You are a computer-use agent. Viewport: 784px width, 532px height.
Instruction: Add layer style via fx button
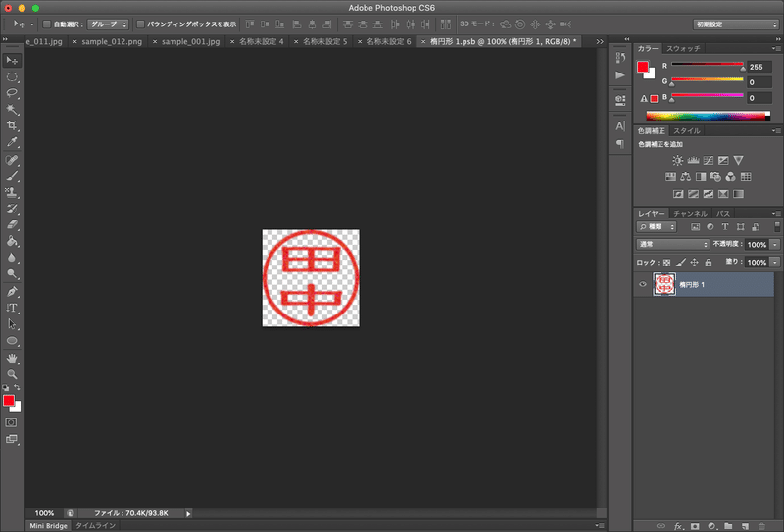678,526
